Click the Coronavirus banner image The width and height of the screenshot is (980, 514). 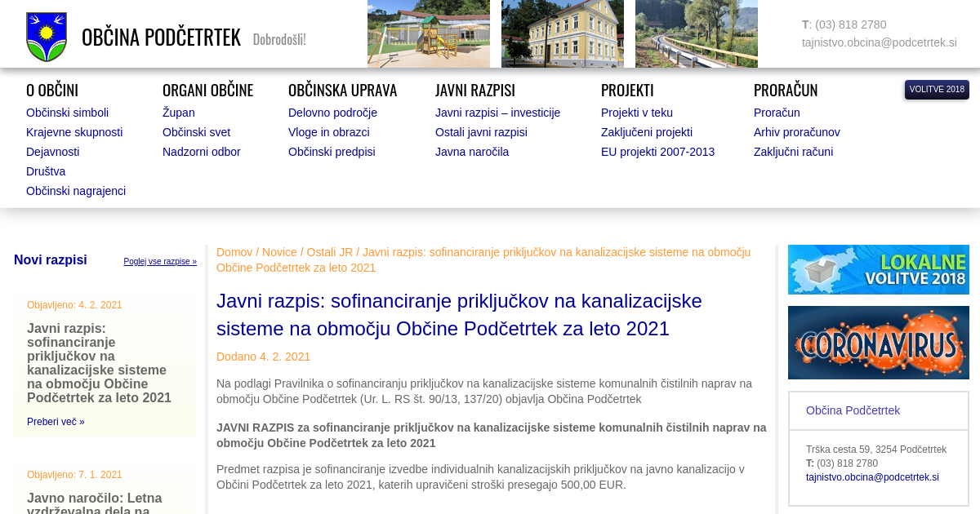[878, 343]
